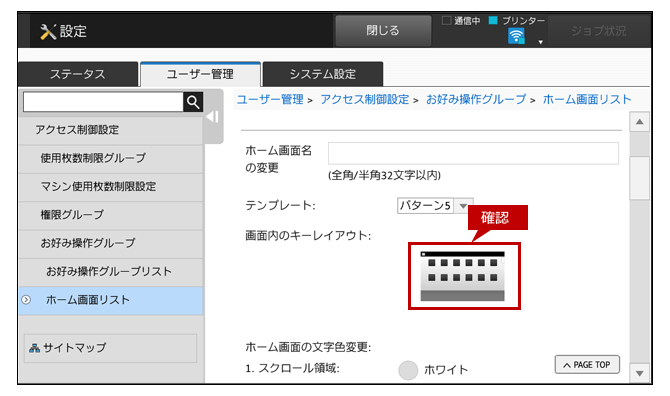Viewport: 670px width, 396px height.
Task: Select ホーム画面リスト in side menu
Action: click(111, 300)
